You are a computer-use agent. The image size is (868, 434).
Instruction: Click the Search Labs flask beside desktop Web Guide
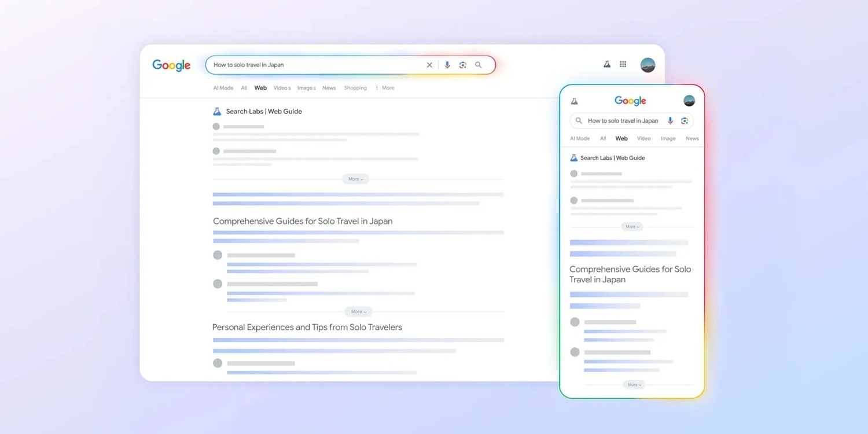pyautogui.click(x=217, y=111)
